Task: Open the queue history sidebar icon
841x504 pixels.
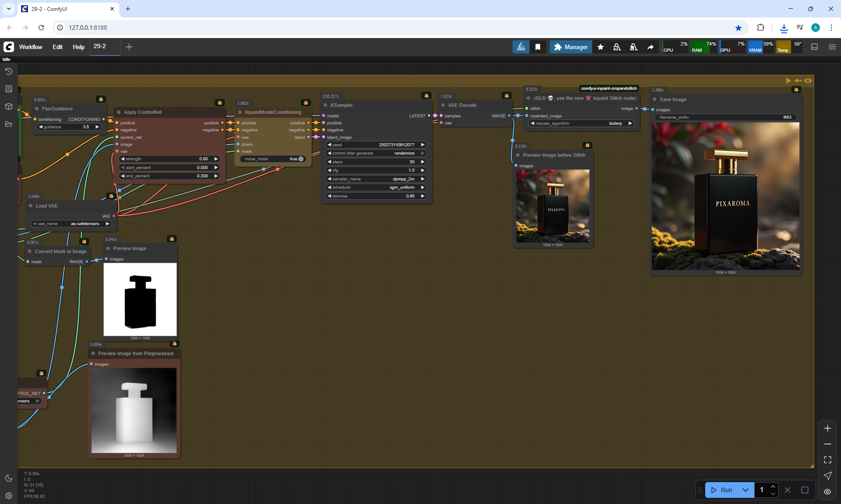Action: coord(8,71)
